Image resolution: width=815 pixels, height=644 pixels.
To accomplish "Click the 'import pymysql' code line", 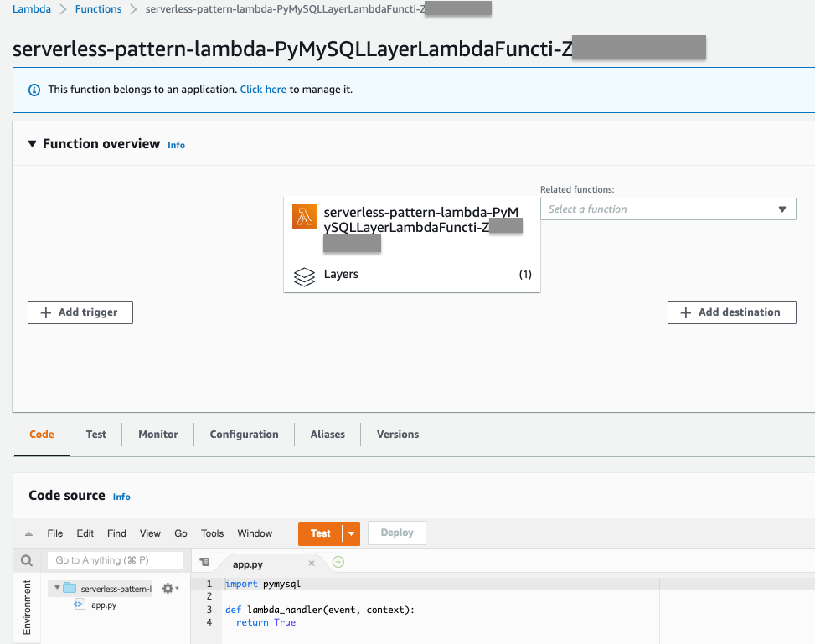I will pyautogui.click(x=263, y=584).
